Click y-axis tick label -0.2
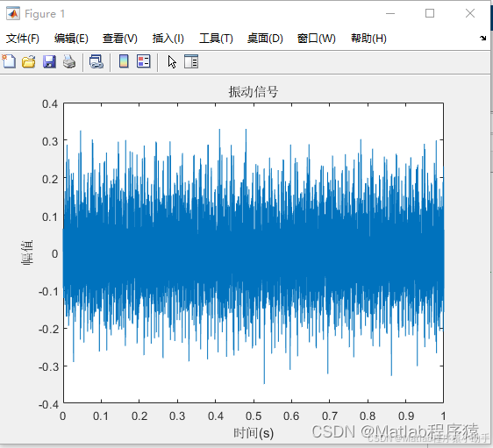This screenshot has height=448, width=493. [48, 330]
